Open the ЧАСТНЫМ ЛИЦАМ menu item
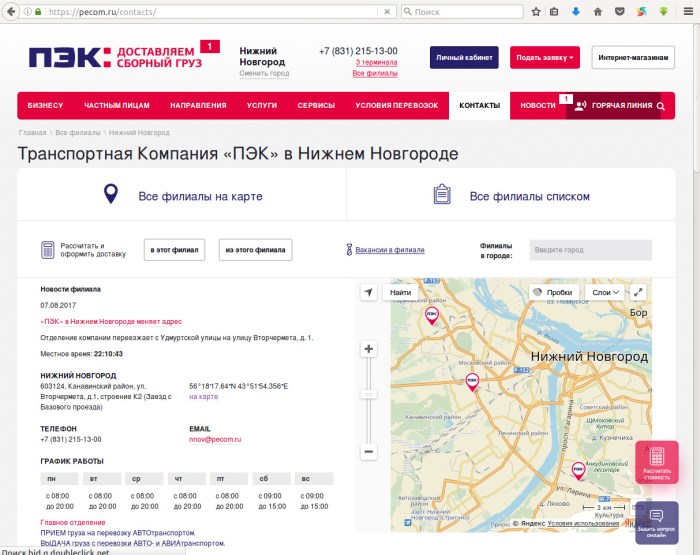Screen dimensions: 700x555 117,106
